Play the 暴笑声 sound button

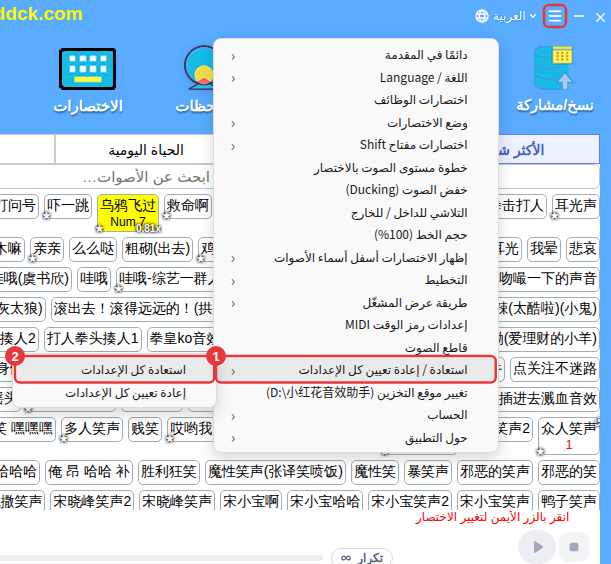tap(428, 472)
